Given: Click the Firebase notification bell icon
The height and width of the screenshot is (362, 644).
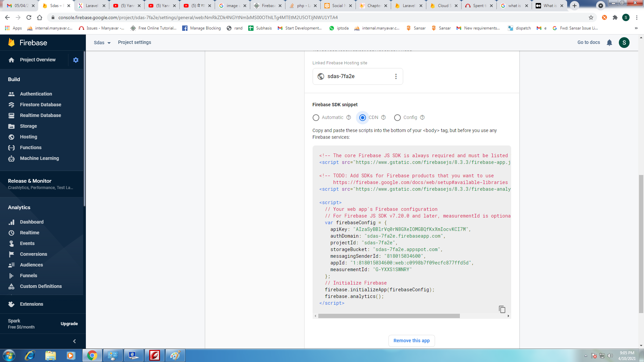Looking at the screenshot, I should click(610, 43).
